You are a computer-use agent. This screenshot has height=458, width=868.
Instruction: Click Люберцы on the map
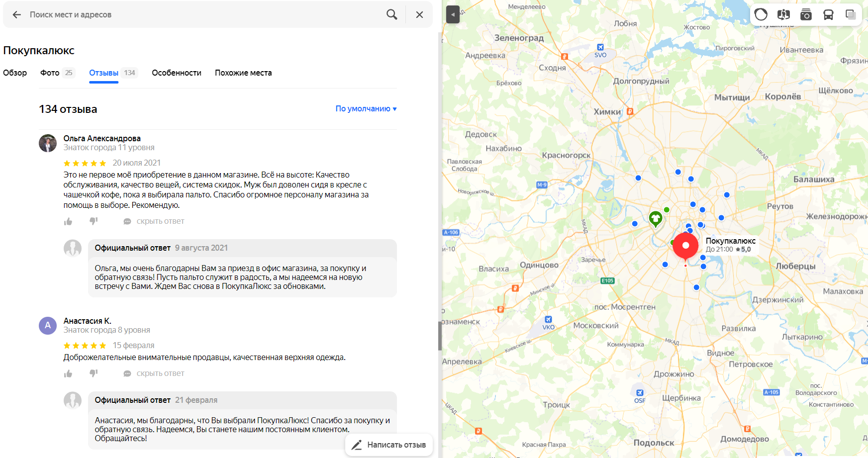pyautogui.click(x=795, y=267)
